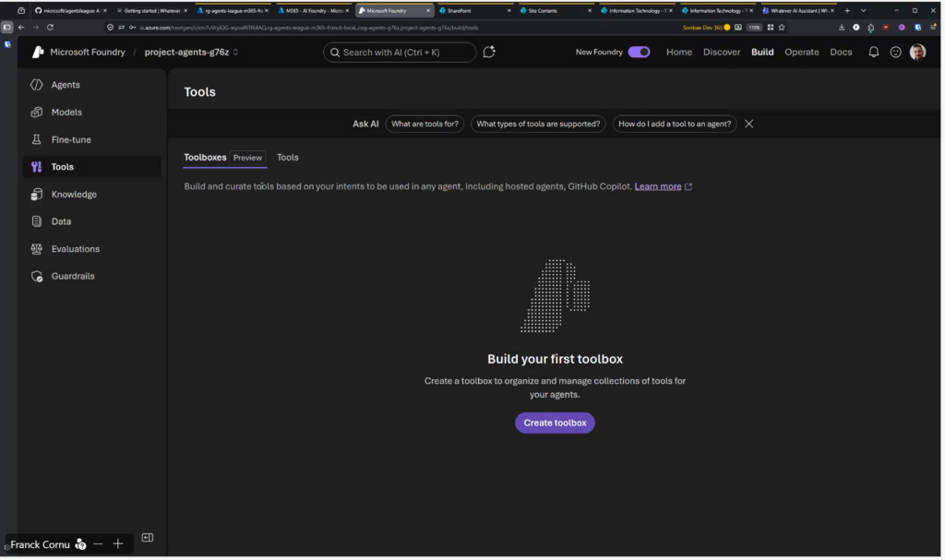Click the participant icon beside Franck Cornu

pyautogui.click(x=80, y=545)
